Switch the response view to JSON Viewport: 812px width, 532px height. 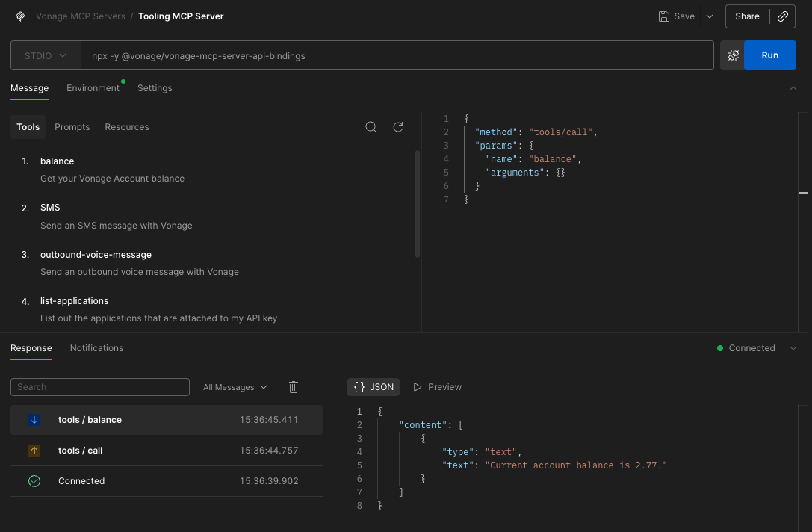[x=374, y=386]
